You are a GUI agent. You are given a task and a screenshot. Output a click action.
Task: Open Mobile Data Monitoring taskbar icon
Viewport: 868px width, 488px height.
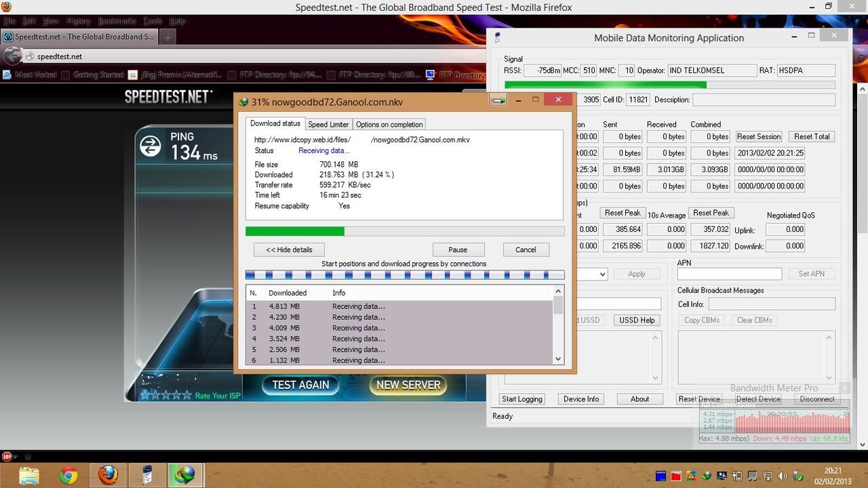pos(146,475)
